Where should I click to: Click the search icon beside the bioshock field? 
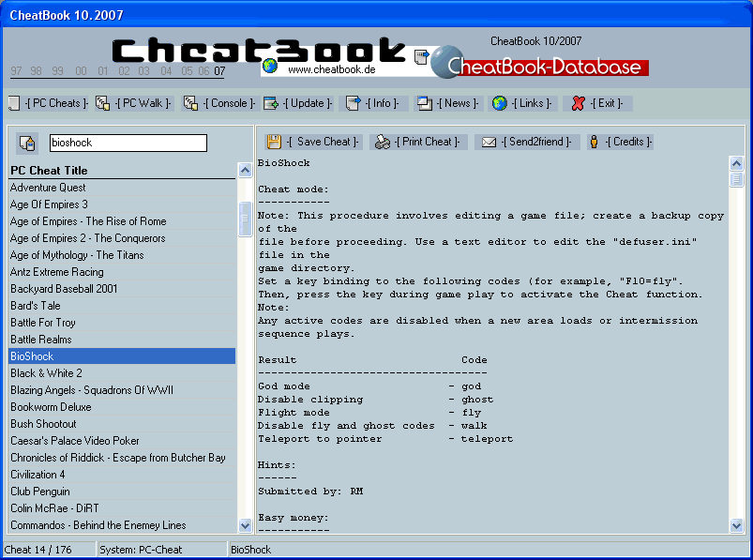(x=26, y=141)
